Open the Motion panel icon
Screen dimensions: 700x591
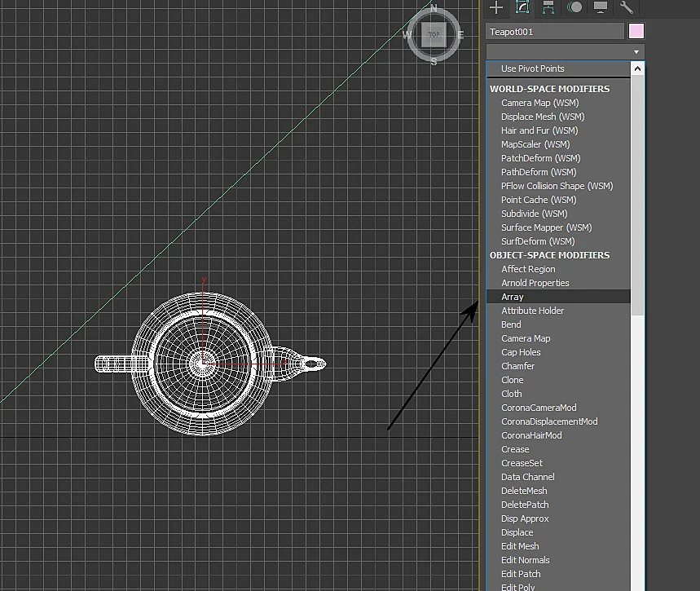(x=575, y=7)
